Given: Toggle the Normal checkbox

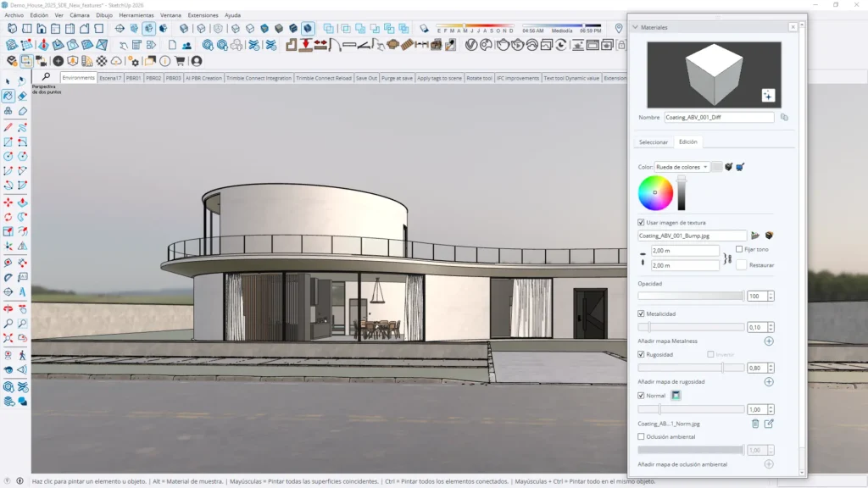Looking at the screenshot, I should (641, 396).
